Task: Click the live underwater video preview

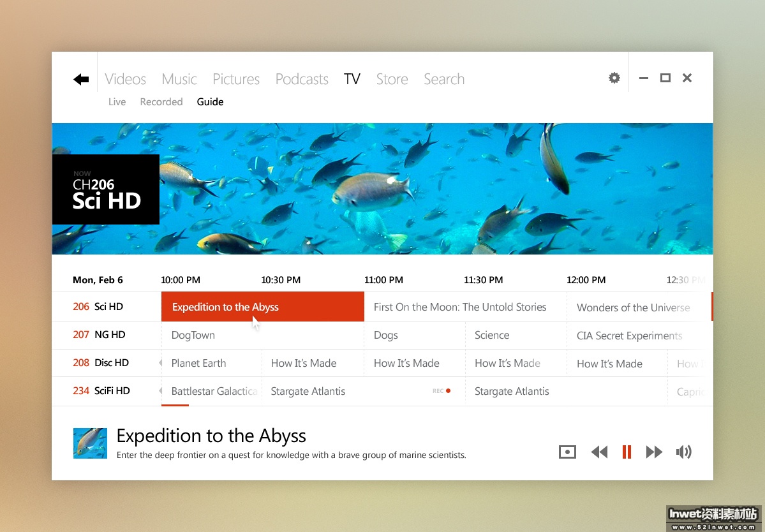Action: pyautogui.click(x=383, y=189)
